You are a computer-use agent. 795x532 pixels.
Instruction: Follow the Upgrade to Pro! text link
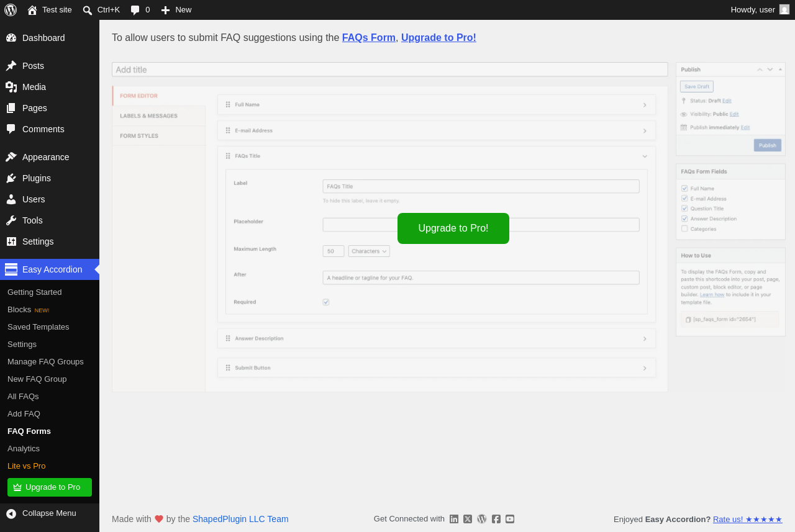pos(438,37)
